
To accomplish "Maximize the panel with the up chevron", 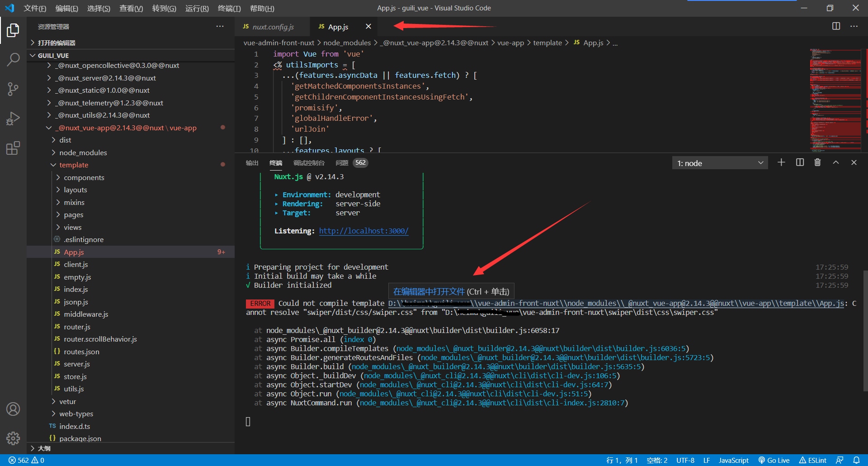I will (836, 162).
